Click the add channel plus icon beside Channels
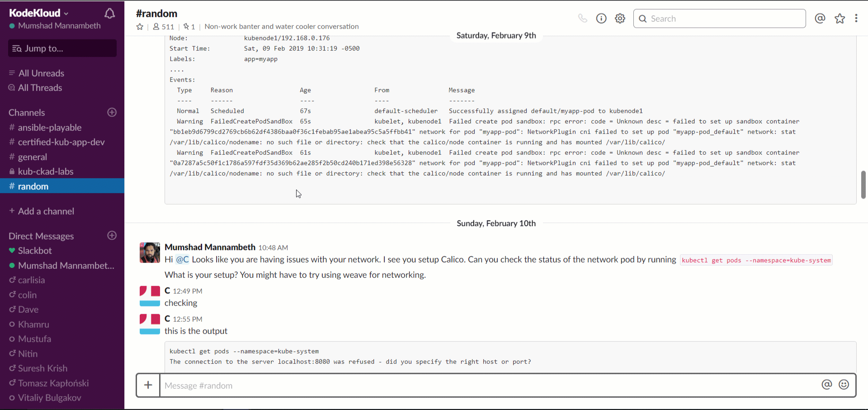The width and height of the screenshot is (868, 410). coord(112,112)
